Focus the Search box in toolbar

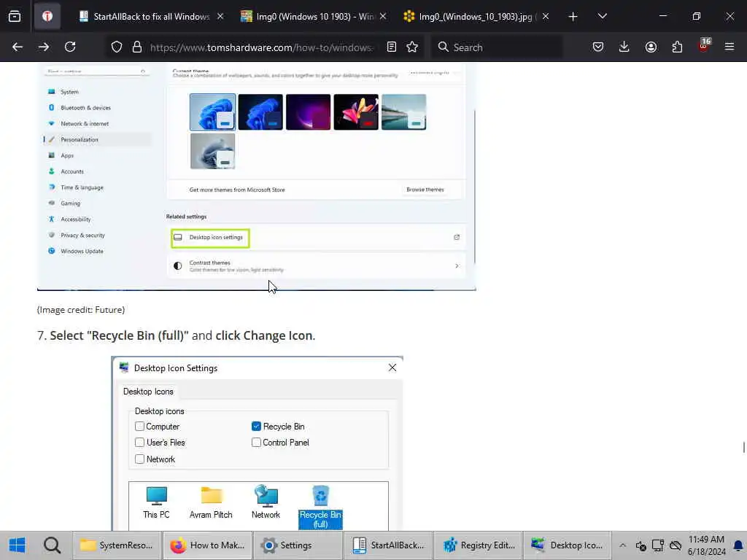click(x=498, y=47)
